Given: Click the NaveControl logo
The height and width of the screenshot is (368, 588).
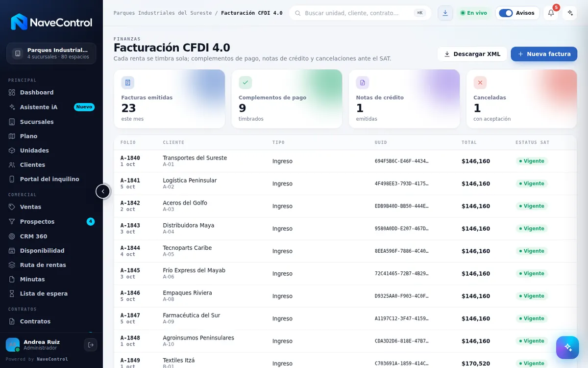Looking at the screenshot, I should (x=51, y=22).
